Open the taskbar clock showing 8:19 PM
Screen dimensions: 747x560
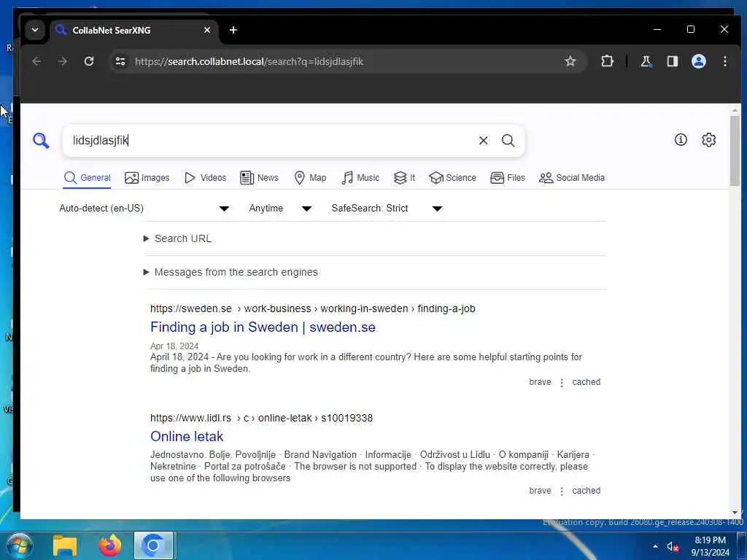(711, 546)
